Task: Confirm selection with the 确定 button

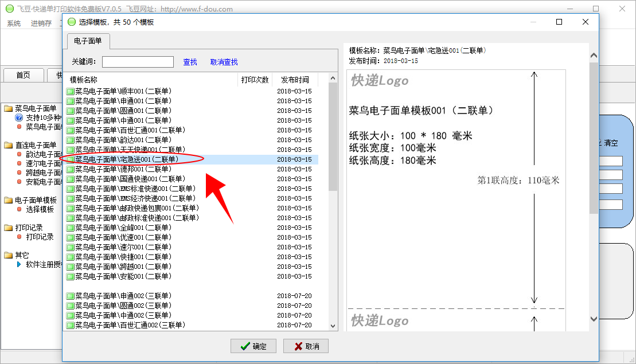Action: coord(253,346)
